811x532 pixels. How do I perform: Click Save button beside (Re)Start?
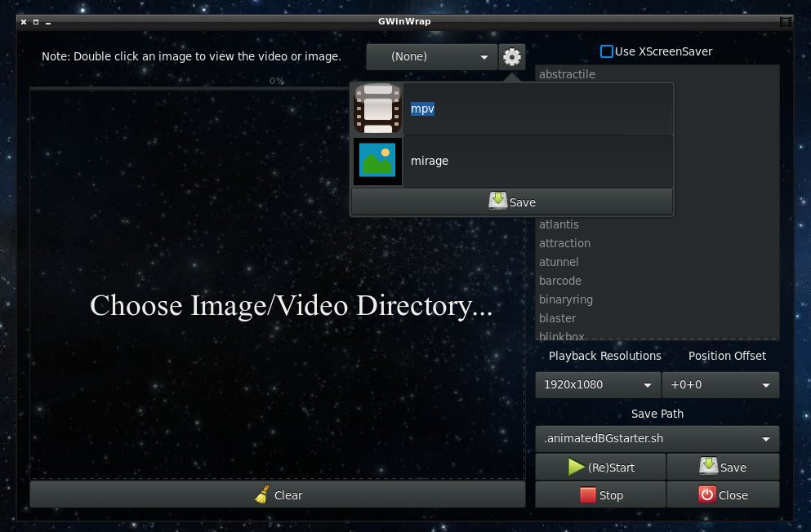coord(723,467)
